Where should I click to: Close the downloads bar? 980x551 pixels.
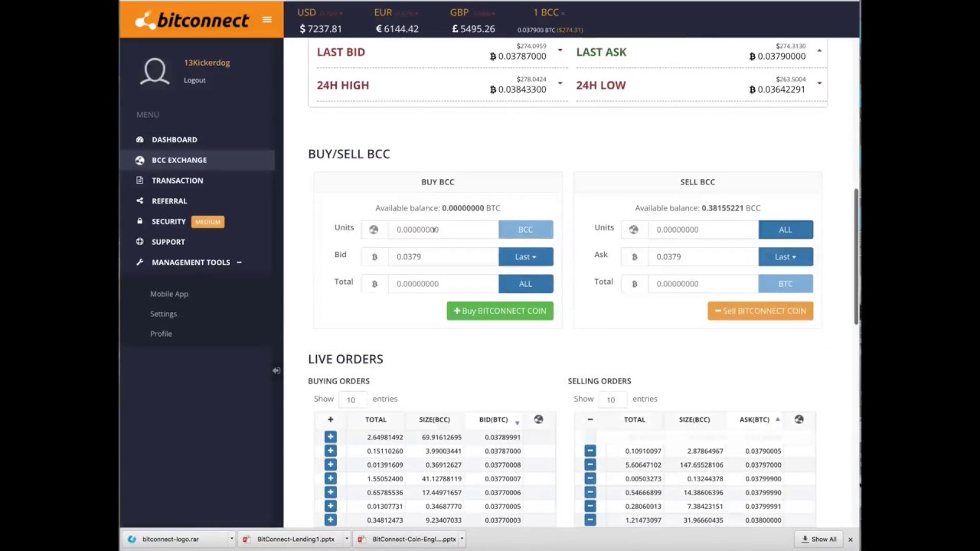[x=850, y=540]
